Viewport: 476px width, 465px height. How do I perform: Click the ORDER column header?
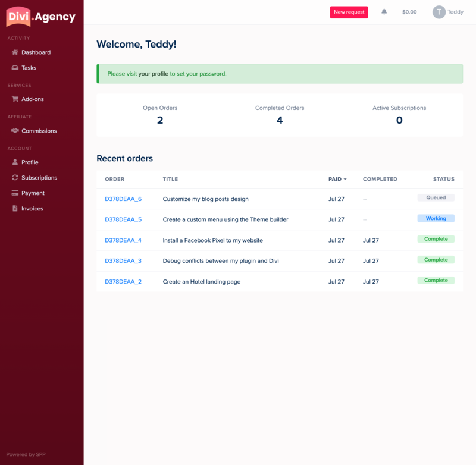(x=114, y=179)
